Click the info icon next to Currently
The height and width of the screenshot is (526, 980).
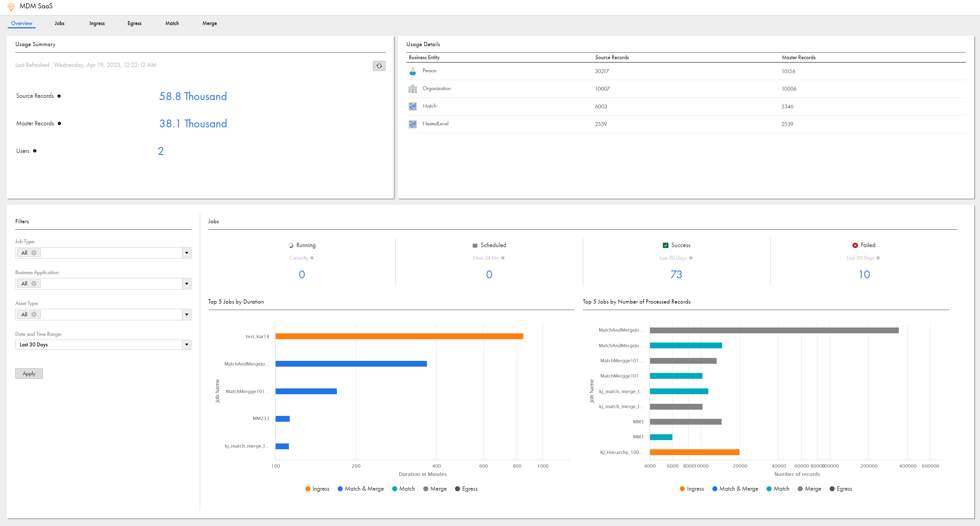pos(312,258)
